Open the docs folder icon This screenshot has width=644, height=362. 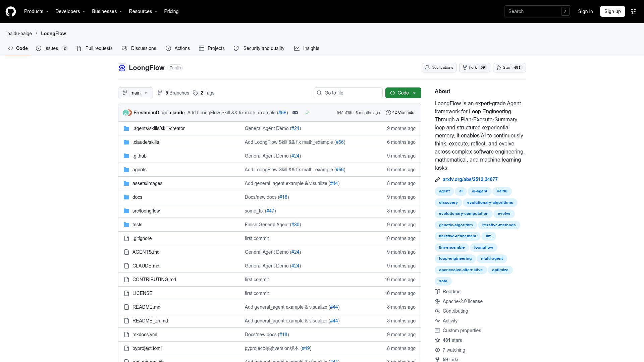[126, 197]
